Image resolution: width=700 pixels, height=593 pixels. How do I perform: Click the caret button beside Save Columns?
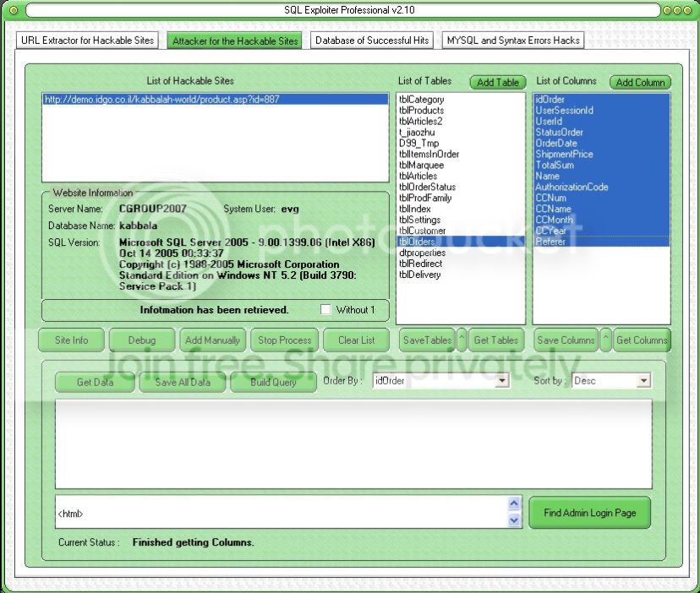[605, 340]
